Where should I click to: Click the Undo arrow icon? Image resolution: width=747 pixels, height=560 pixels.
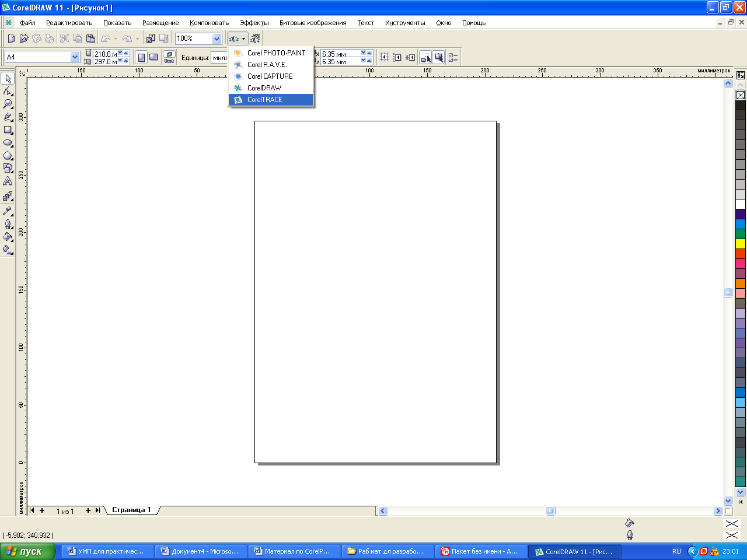click(x=106, y=38)
